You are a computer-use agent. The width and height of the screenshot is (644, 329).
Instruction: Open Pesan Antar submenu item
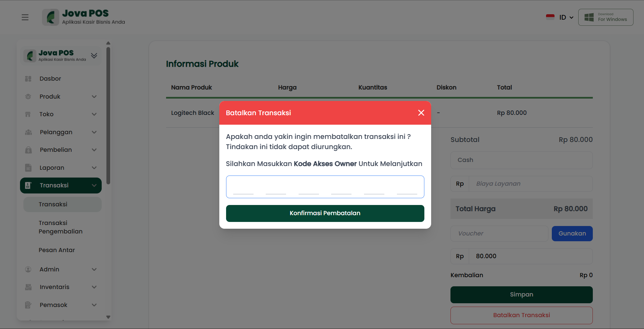click(x=57, y=250)
